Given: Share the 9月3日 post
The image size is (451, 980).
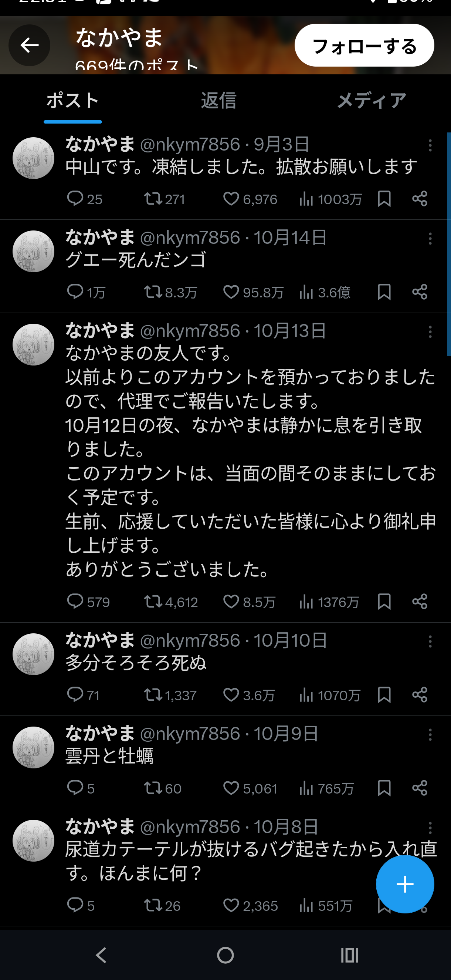Looking at the screenshot, I should pos(420,199).
